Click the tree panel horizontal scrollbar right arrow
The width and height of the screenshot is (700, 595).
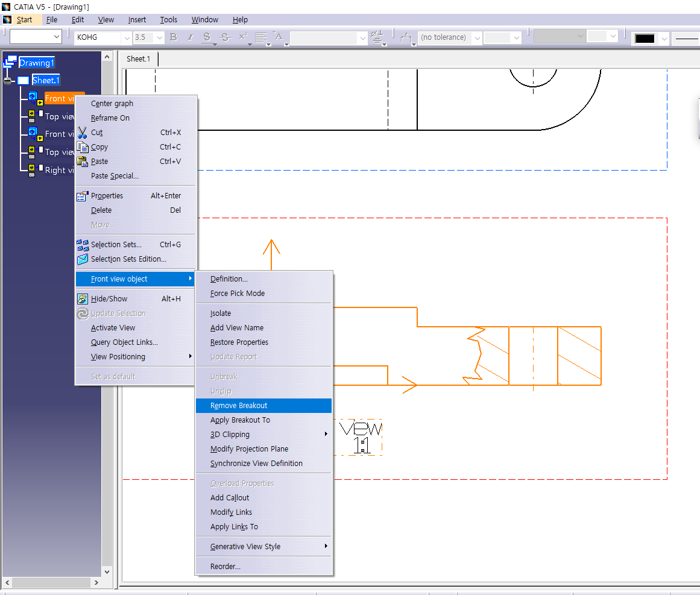96,582
